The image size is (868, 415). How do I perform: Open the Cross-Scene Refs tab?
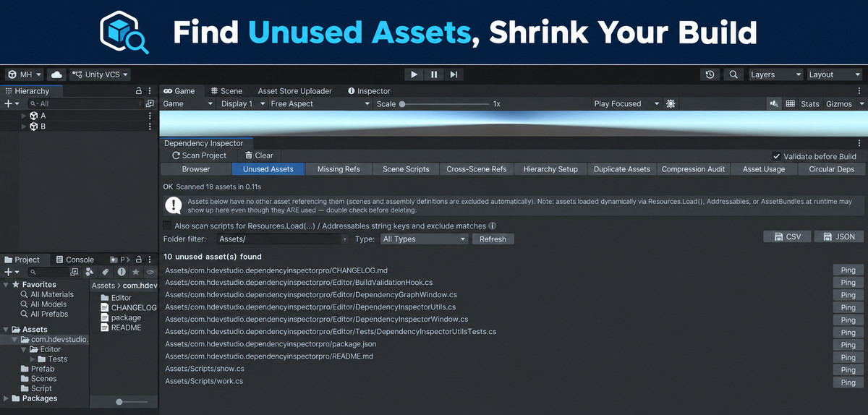point(477,169)
